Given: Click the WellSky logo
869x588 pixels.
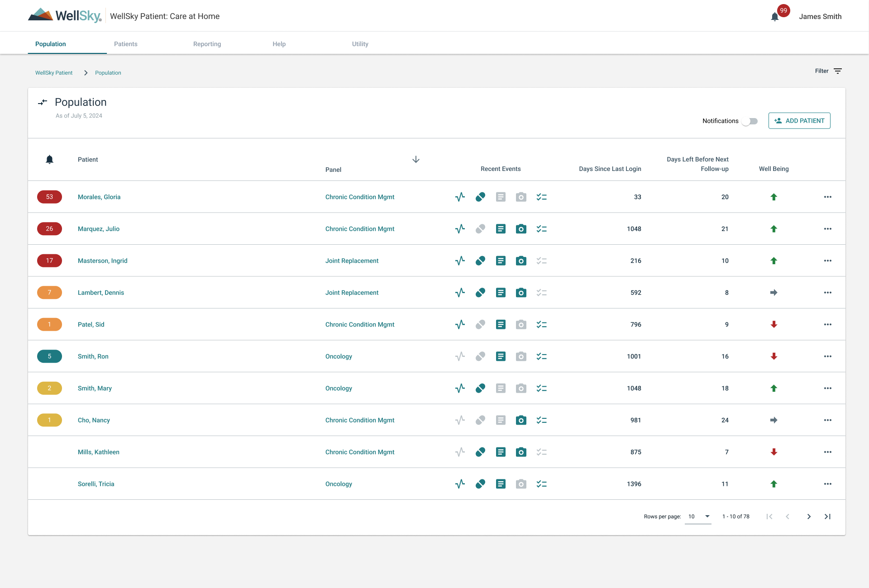Looking at the screenshot, I should pos(65,16).
